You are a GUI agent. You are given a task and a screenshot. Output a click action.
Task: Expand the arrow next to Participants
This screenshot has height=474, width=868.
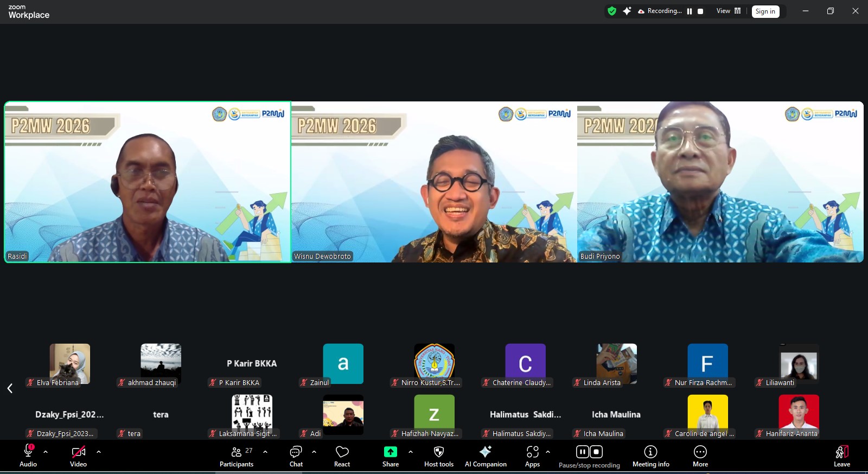[265, 452]
